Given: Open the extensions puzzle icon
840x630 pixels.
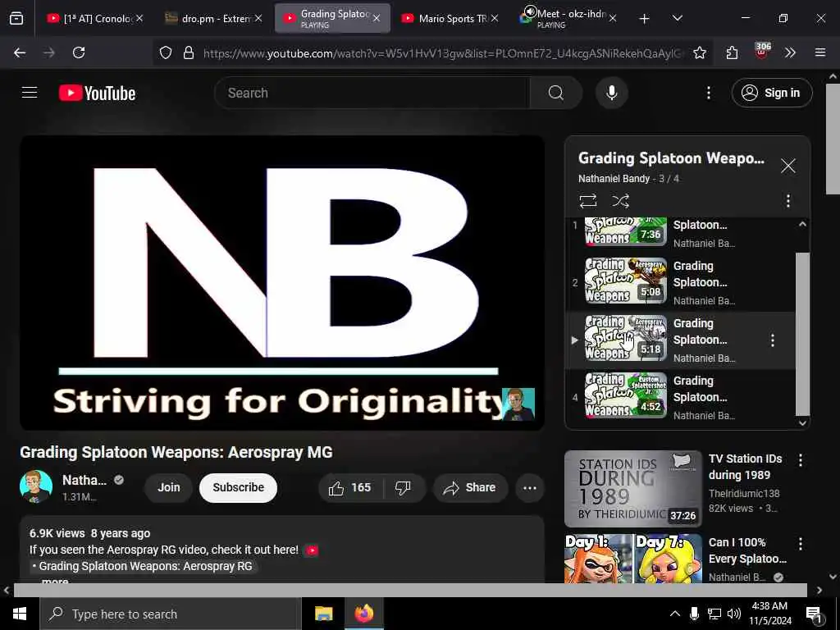Looking at the screenshot, I should [732, 52].
